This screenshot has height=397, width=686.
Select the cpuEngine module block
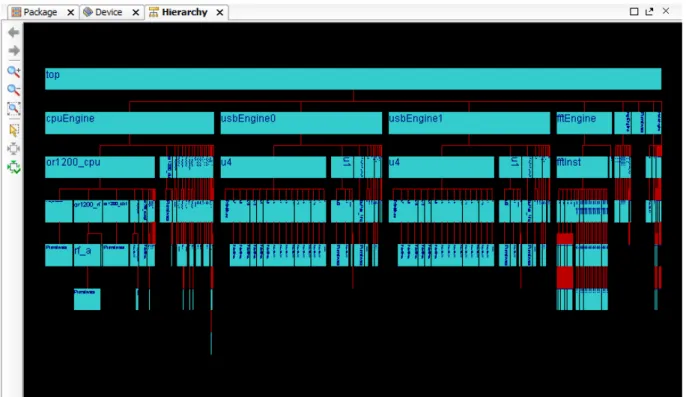pos(130,123)
